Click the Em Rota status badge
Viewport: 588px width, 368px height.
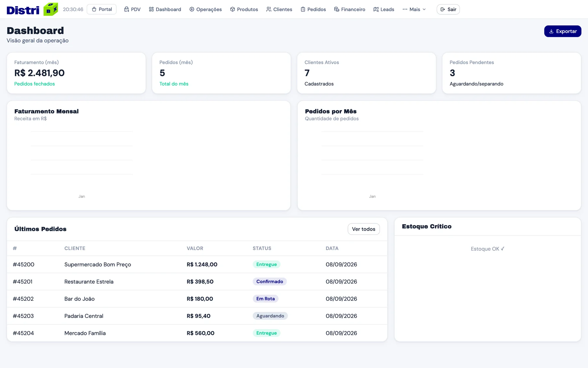click(266, 299)
